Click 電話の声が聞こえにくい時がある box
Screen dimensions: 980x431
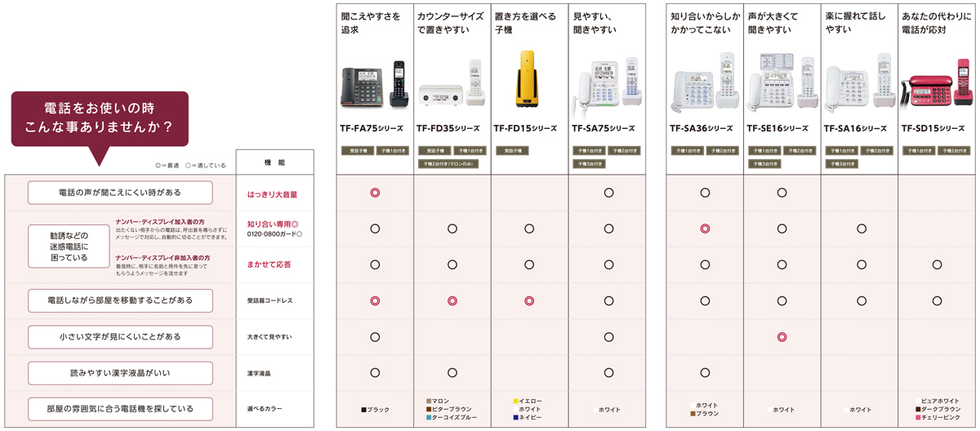(120, 193)
